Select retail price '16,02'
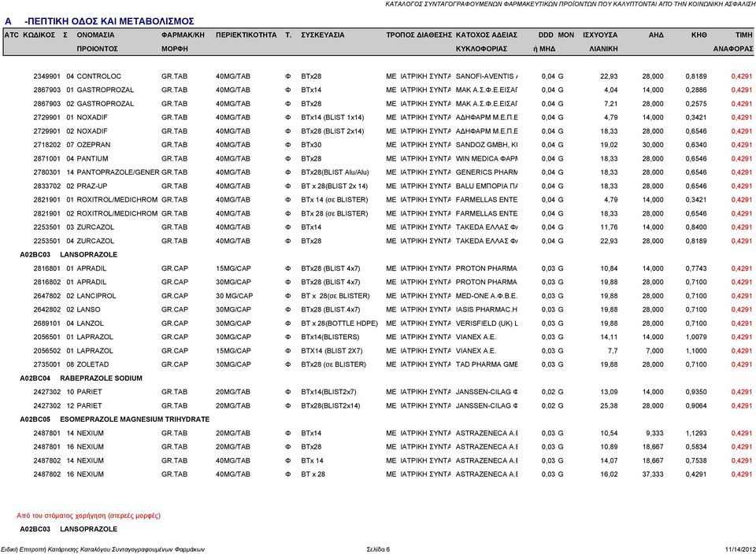 (x=609, y=474)
